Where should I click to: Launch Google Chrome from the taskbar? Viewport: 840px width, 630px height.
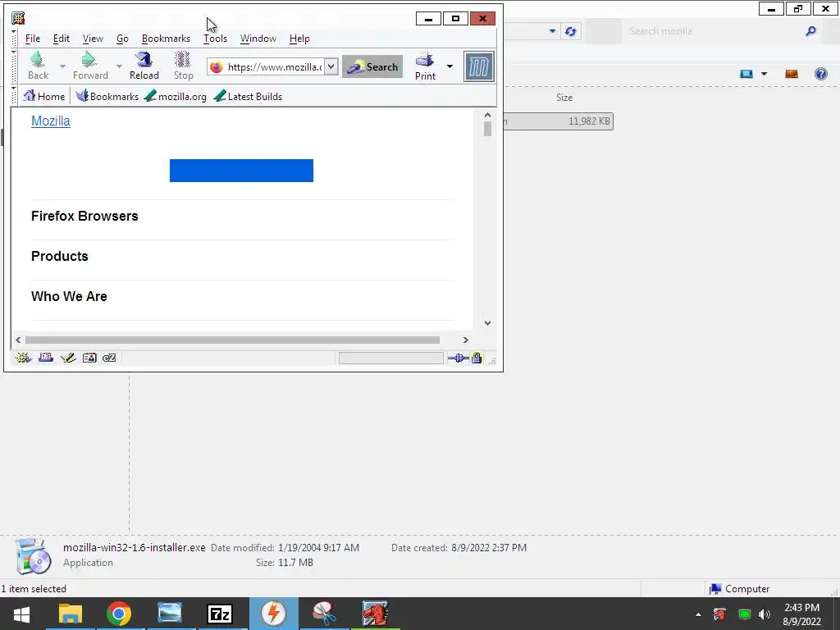click(x=119, y=614)
